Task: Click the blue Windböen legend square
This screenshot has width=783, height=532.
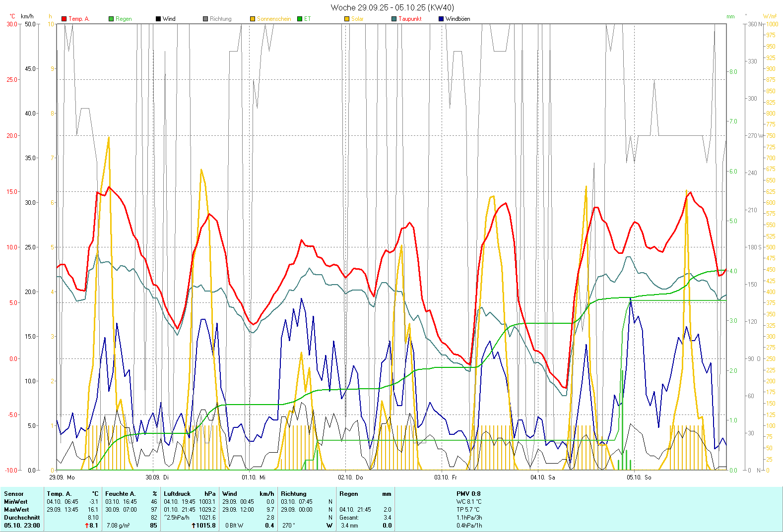Action: 441,19
